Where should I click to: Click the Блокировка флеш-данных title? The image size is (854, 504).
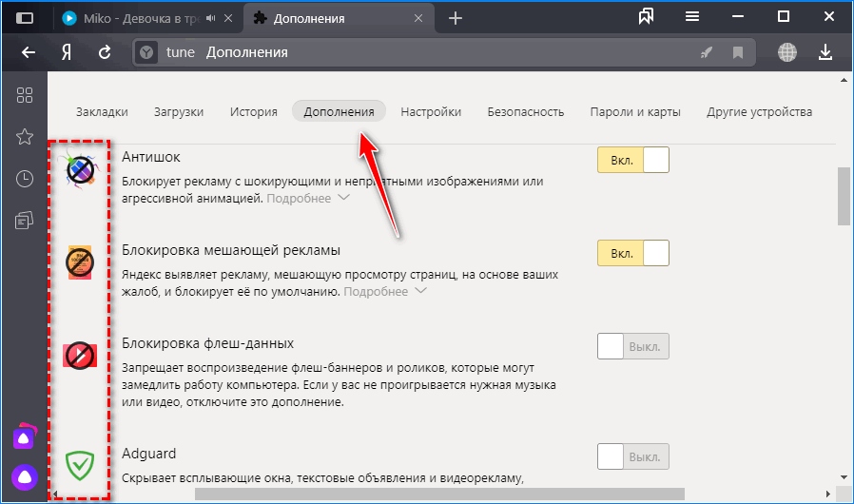[x=207, y=343]
